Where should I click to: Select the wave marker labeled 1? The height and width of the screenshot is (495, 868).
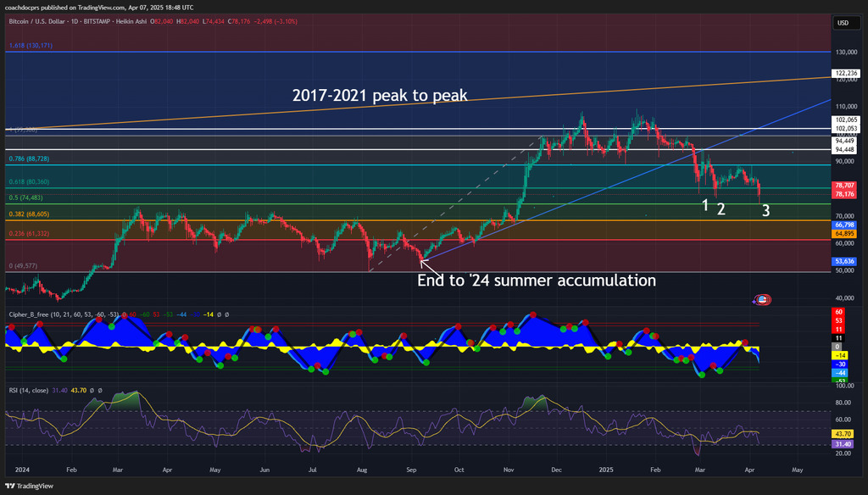(705, 204)
